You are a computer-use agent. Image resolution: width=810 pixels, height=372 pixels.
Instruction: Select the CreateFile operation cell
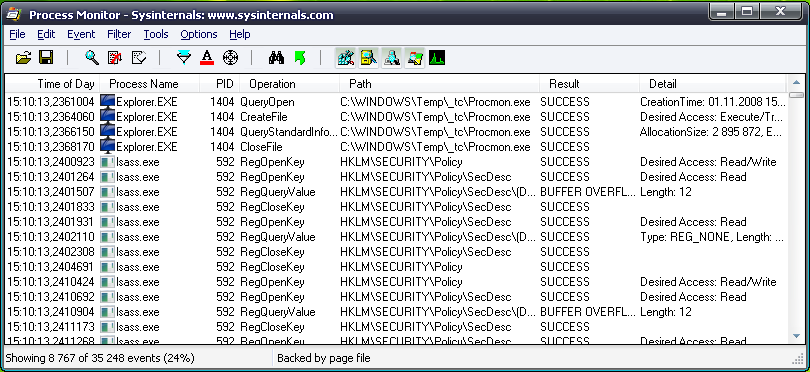(289, 117)
